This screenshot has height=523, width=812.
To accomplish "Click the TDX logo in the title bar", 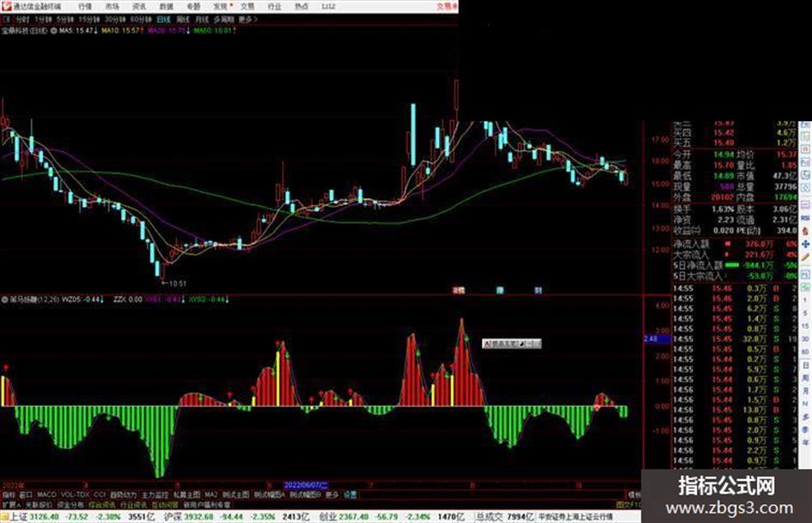I will pyautogui.click(x=6, y=6).
